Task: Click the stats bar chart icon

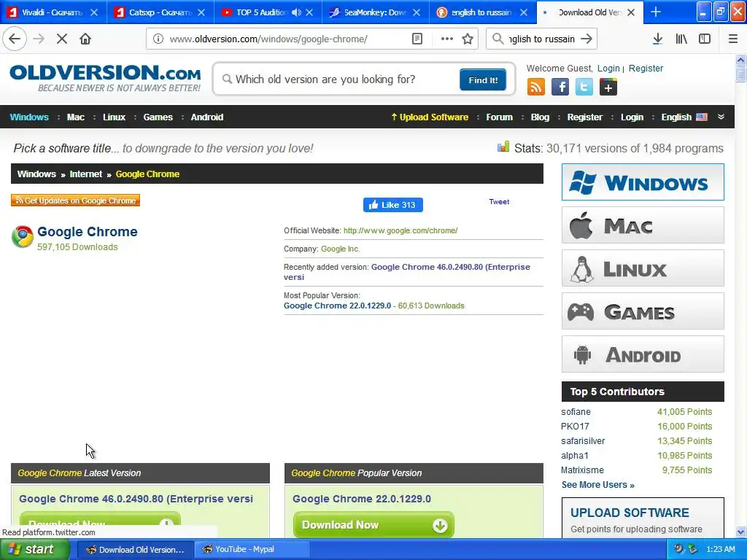Action: point(503,147)
